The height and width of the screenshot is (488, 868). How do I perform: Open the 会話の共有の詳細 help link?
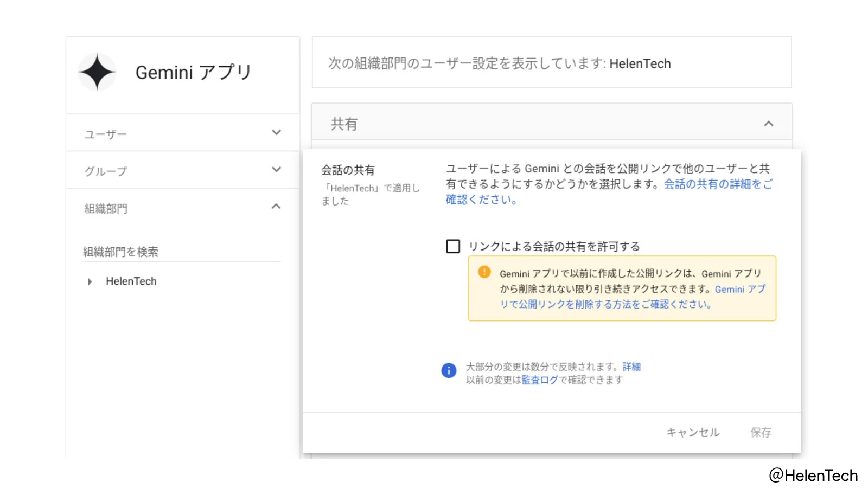click(x=717, y=184)
